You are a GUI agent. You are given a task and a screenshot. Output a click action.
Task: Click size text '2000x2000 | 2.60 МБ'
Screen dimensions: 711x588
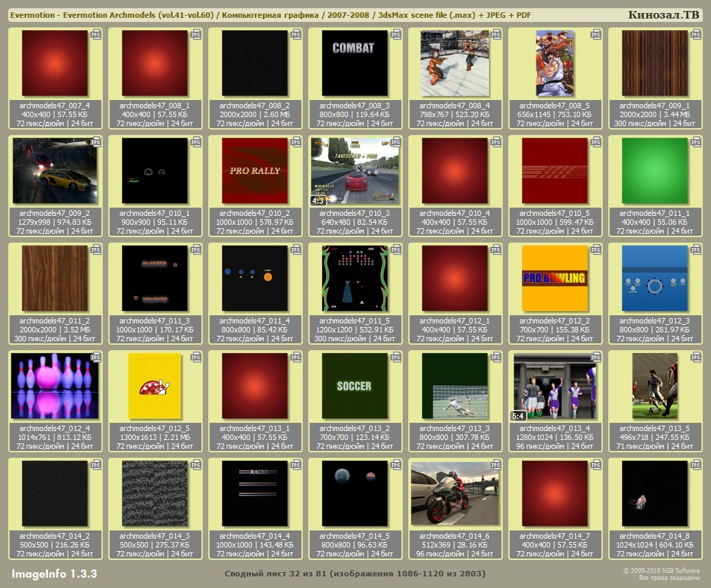[x=255, y=114]
